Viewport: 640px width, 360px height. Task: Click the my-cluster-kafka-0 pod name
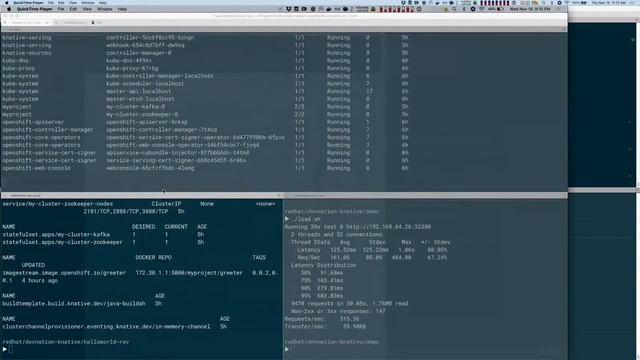coord(136,107)
